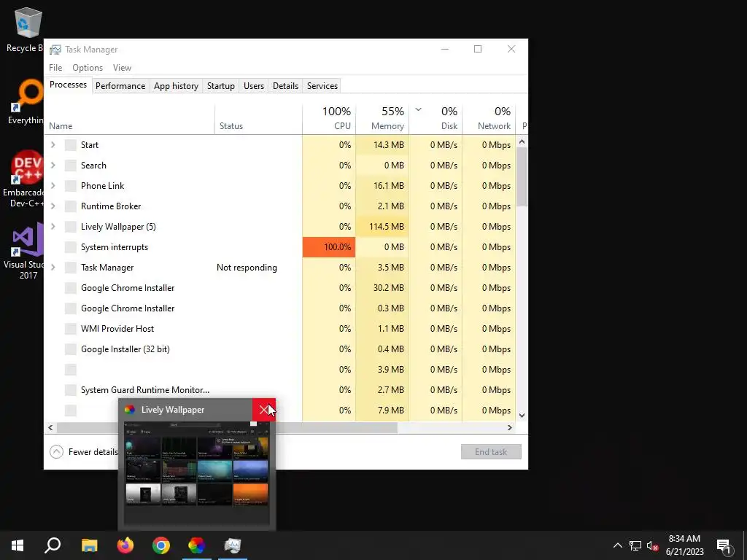Expand the Task Manager process row
The height and width of the screenshot is (560, 747).
(x=53, y=268)
